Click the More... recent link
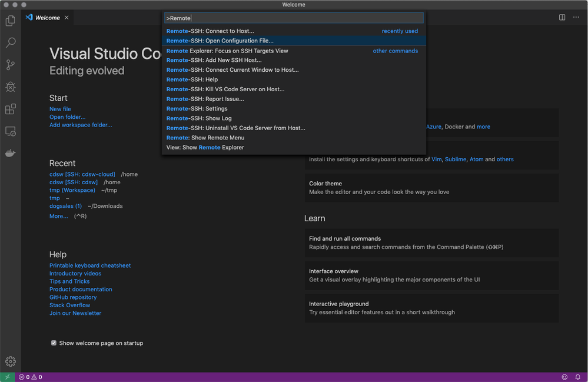 (59, 216)
